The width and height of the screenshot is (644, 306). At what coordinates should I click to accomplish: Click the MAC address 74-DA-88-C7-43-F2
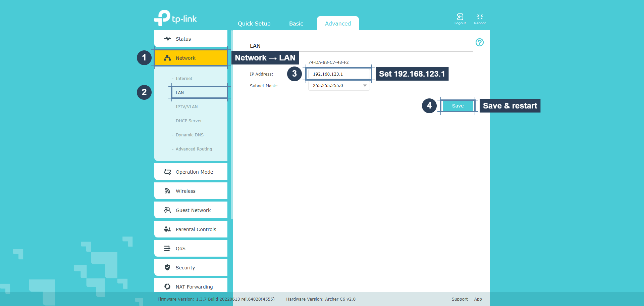click(x=328, y=62)
